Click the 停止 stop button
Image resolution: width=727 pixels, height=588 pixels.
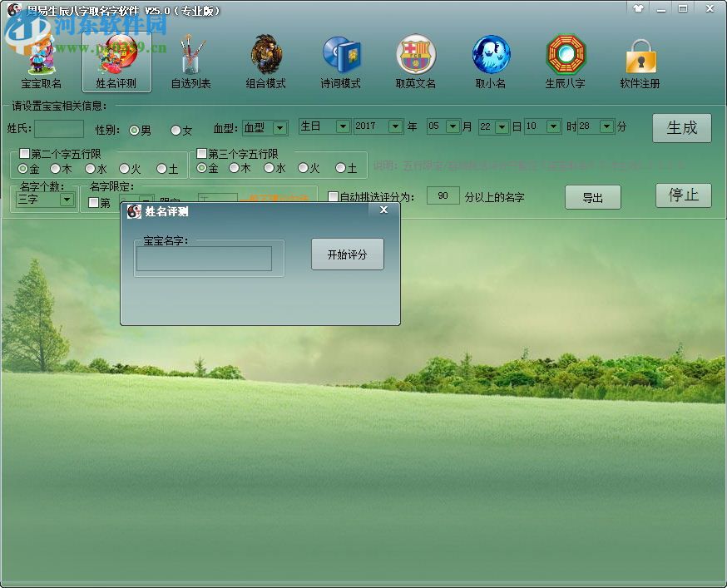point(684,195)
